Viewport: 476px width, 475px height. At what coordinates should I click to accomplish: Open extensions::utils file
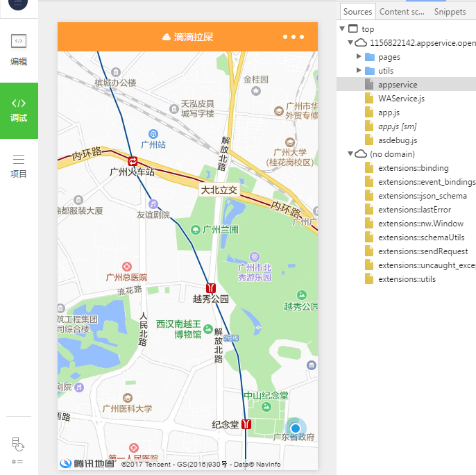[406, 279]
